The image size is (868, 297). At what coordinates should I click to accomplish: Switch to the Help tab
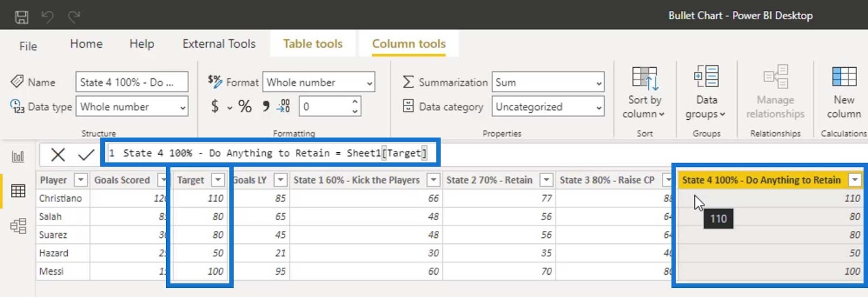click(142, 44)
